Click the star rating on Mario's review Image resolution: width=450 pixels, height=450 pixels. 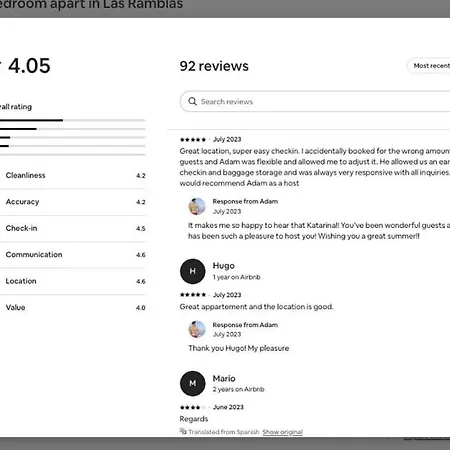coord(193,407)
